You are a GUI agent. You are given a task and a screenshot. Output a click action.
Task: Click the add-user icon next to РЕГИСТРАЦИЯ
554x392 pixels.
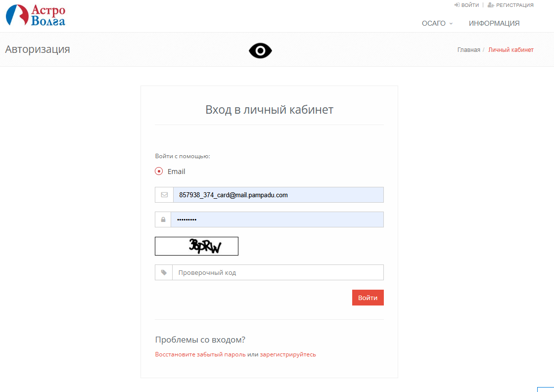[x=491, y=5]
